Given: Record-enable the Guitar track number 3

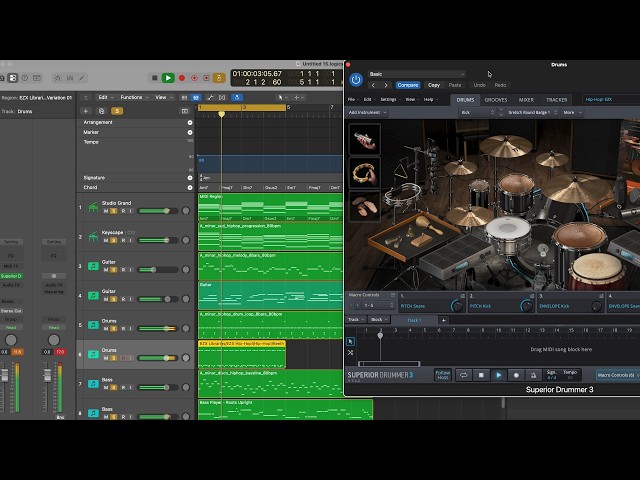Looking at the screenshot, I should tap(123, 270).
